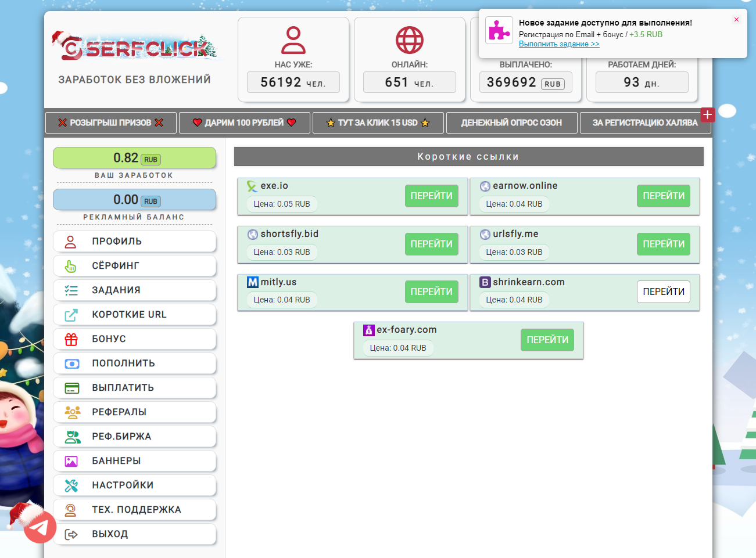Image resolution: width=756 pixels, height=558 pixels.
Task: Click the settings wrench icon
Action: pyautogui.click(x=71, y=485)
